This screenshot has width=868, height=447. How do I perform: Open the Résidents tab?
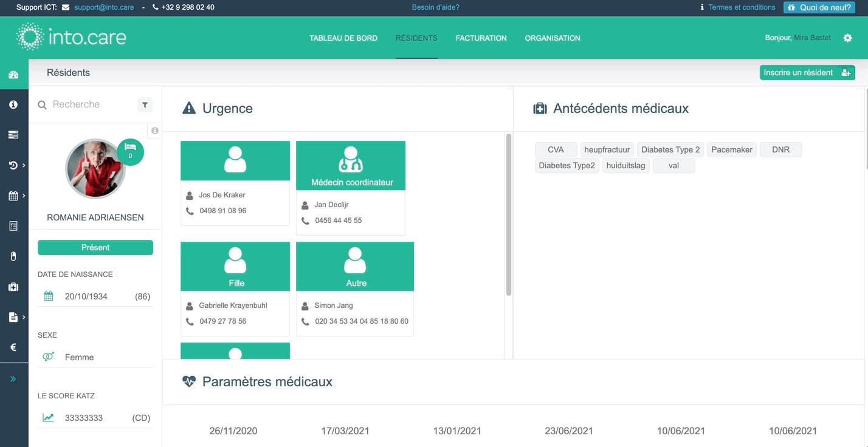(416, 38)
